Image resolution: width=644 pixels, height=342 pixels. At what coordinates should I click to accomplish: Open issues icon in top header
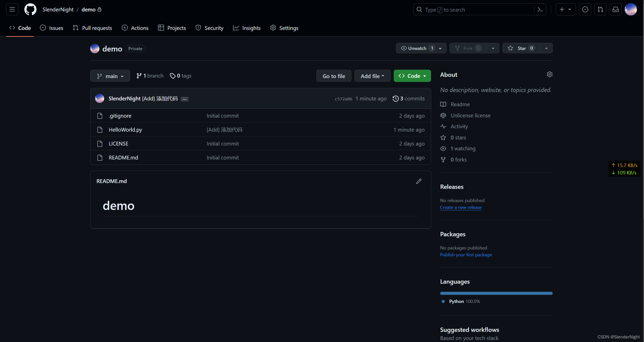585,10
